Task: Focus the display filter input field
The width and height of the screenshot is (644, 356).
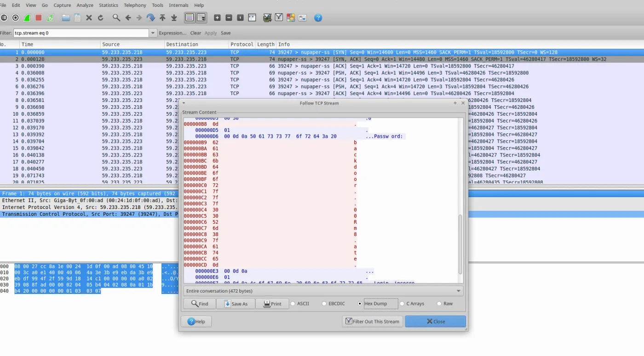Action: click(x=81, y=33)
